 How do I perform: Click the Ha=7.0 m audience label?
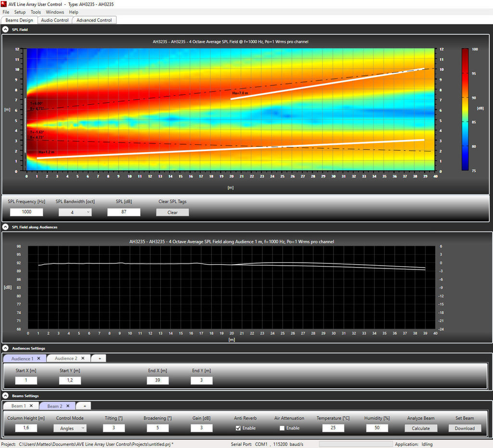[x=240, y=93]
